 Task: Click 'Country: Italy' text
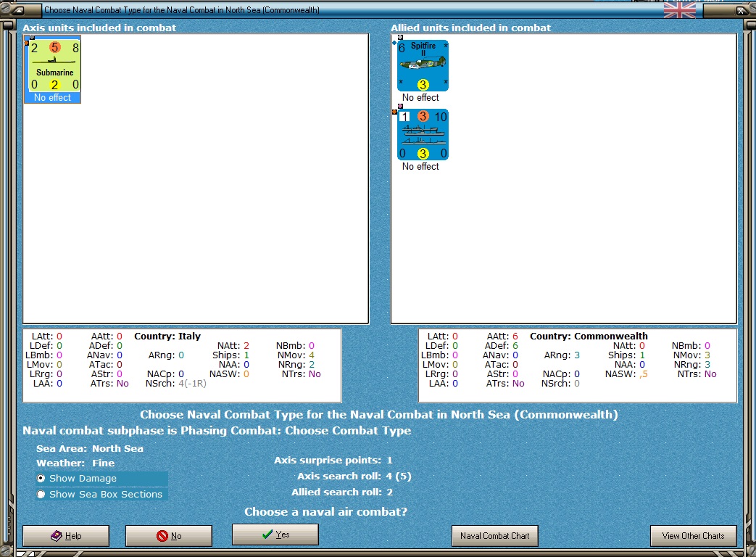point(167,336)
